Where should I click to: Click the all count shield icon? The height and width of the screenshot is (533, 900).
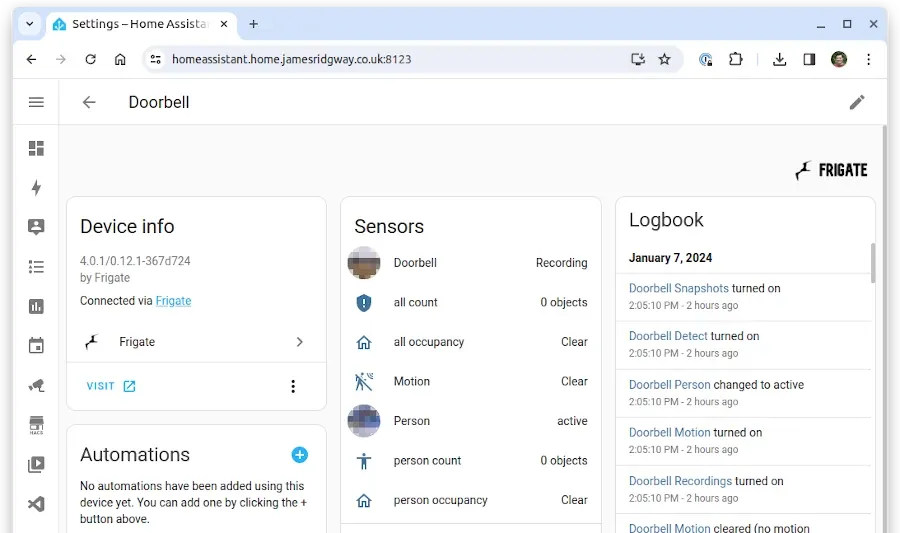[x=364, y=303]
